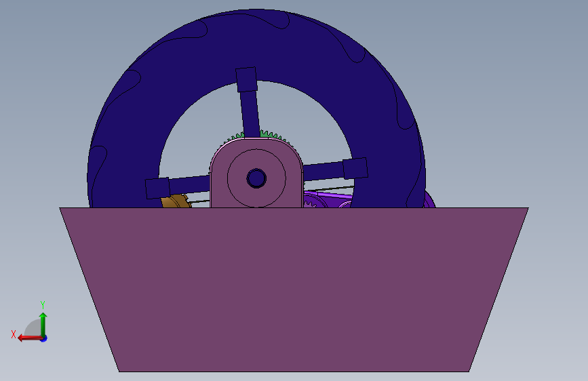Select the large trapezoid trough body
The width and height of the screenshot is (588, 381).
coord(294,289)
